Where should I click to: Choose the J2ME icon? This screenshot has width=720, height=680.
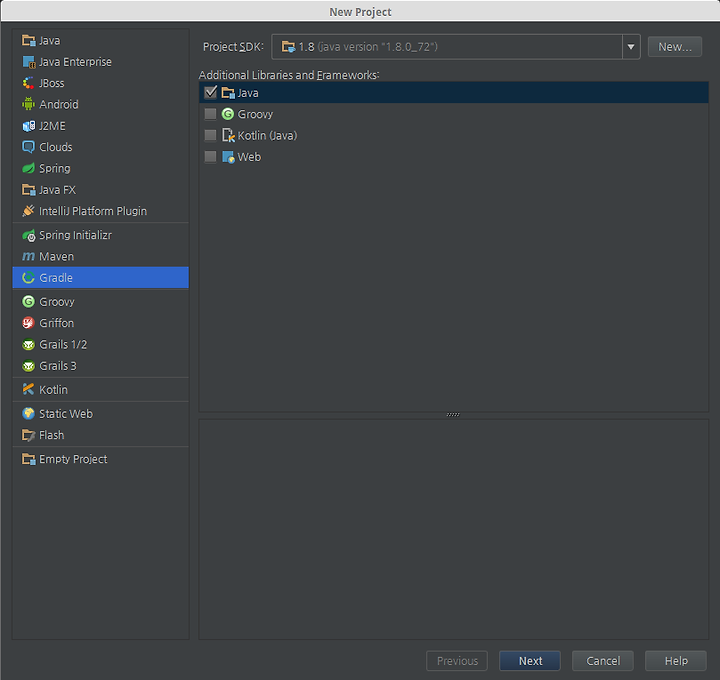28,126
